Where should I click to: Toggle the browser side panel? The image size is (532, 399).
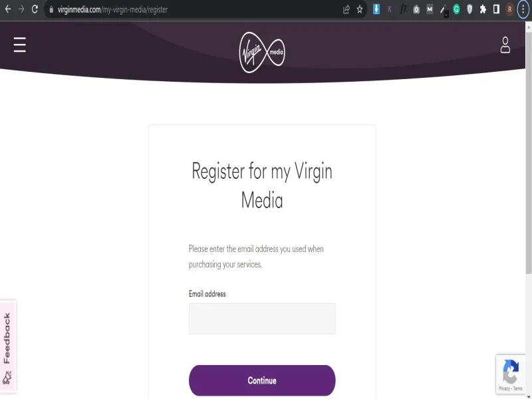point(496,9)
